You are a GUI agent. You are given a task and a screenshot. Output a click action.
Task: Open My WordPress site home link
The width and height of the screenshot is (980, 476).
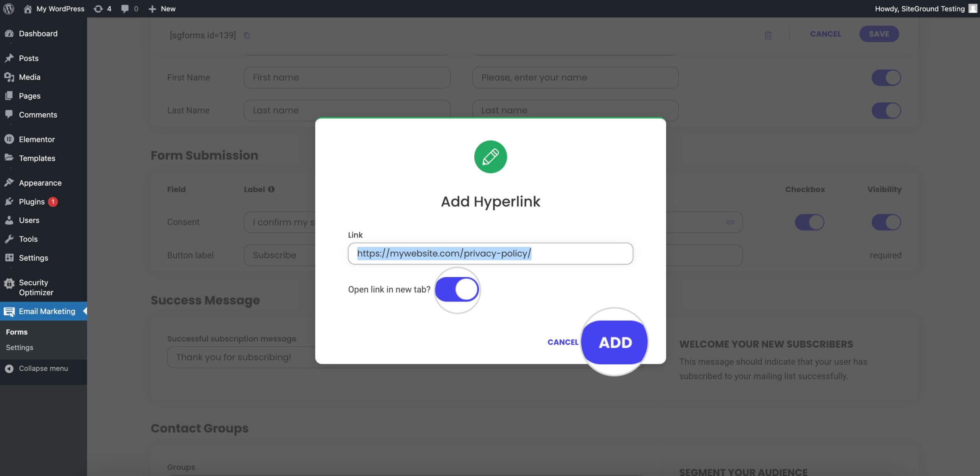coord(54,8)
